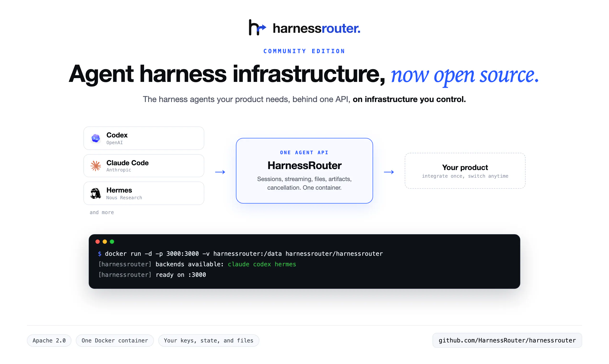Click the Claude Code starburst icon
Screen dimensions: 609x364
coord(95,166)
